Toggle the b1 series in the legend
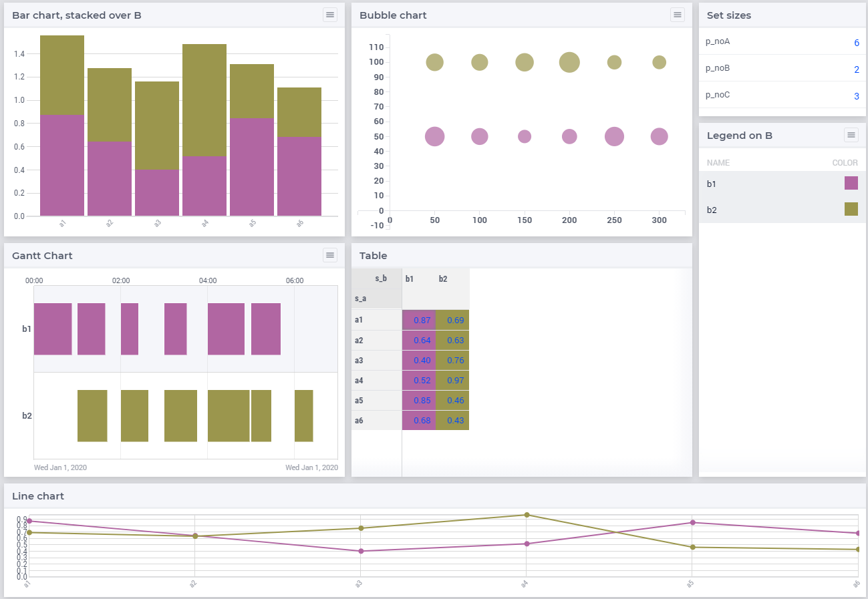 [710, 184]
